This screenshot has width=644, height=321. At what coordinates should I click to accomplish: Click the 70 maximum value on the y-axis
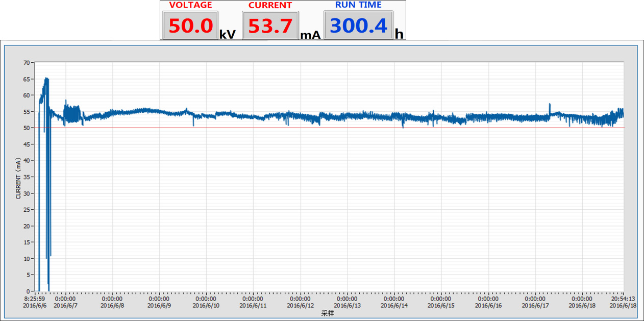(27, 63)
